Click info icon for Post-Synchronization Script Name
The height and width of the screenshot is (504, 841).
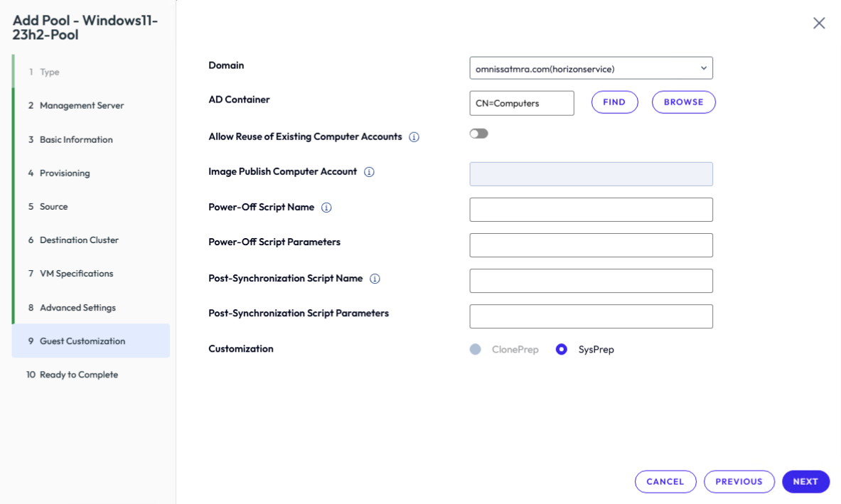coord(375,279)
